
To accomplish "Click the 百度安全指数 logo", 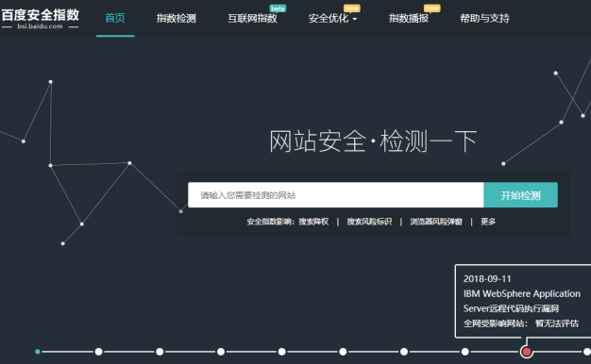I will pyautogui.click(x=40, y=18).
